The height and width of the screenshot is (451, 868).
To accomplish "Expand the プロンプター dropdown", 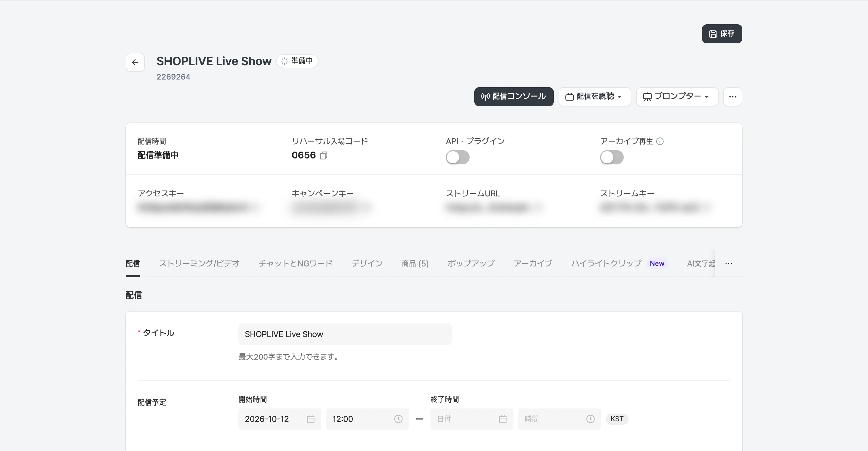I will [677, 96].
